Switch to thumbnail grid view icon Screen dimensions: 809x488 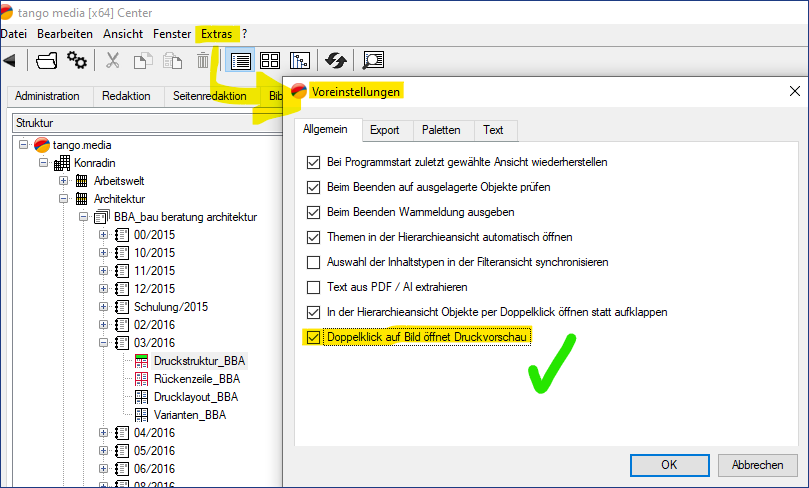(x=270, y=61)
